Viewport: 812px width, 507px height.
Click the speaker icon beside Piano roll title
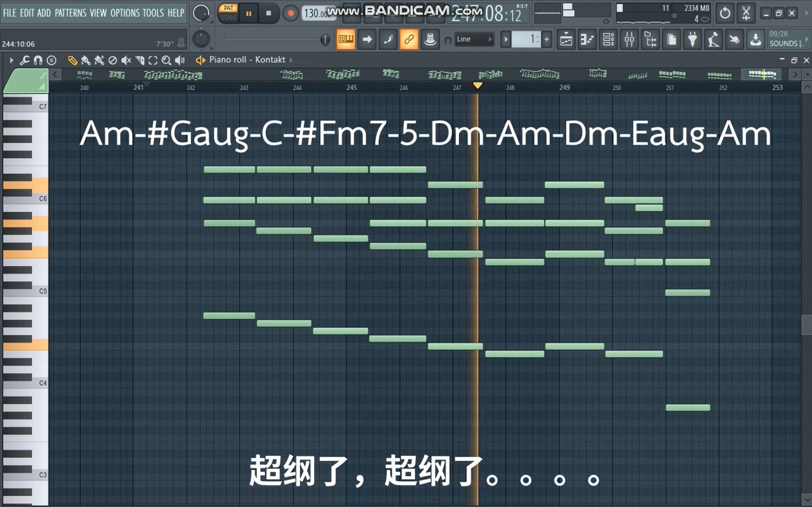[200, 60]
